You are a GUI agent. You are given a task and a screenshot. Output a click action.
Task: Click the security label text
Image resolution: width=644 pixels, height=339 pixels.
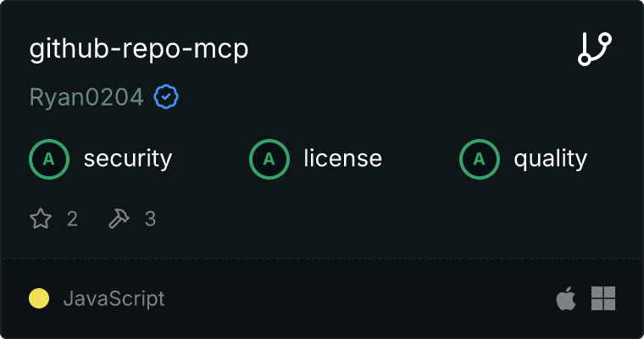click(128, 158)
